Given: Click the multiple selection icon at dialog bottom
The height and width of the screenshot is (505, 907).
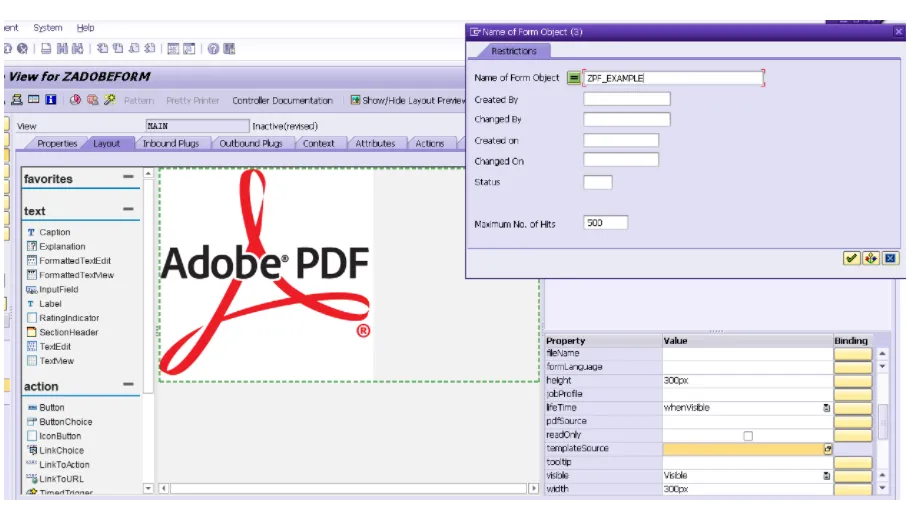Looking at the screenshot, I should [x=871, y=259].
